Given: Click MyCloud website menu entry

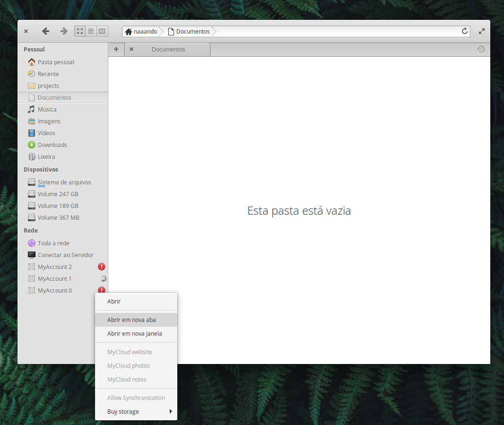Looking at the screenshot, I should tap(136, 352).
